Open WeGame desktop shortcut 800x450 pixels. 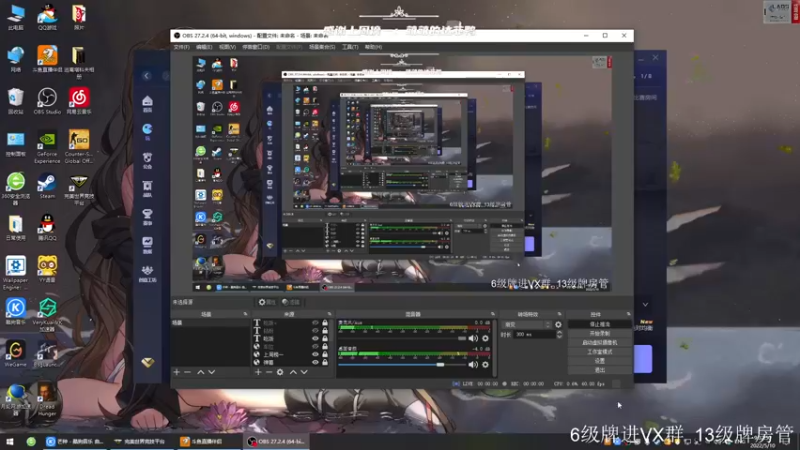click(16, 353)
